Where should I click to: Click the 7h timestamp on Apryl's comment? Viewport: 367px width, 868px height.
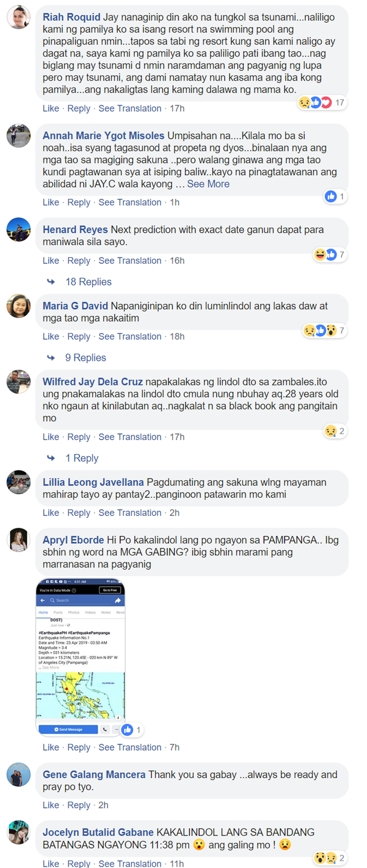pos(174,747)
